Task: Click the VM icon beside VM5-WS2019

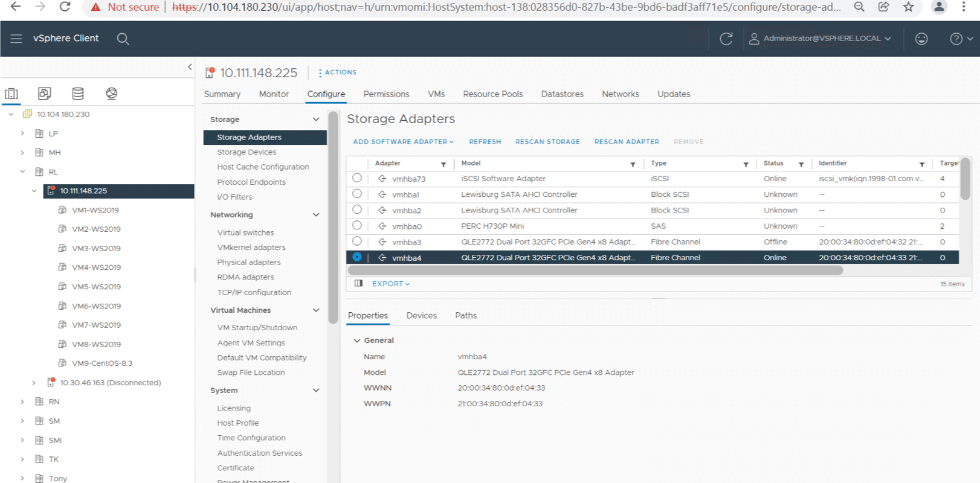Action: tap(62, 287)
